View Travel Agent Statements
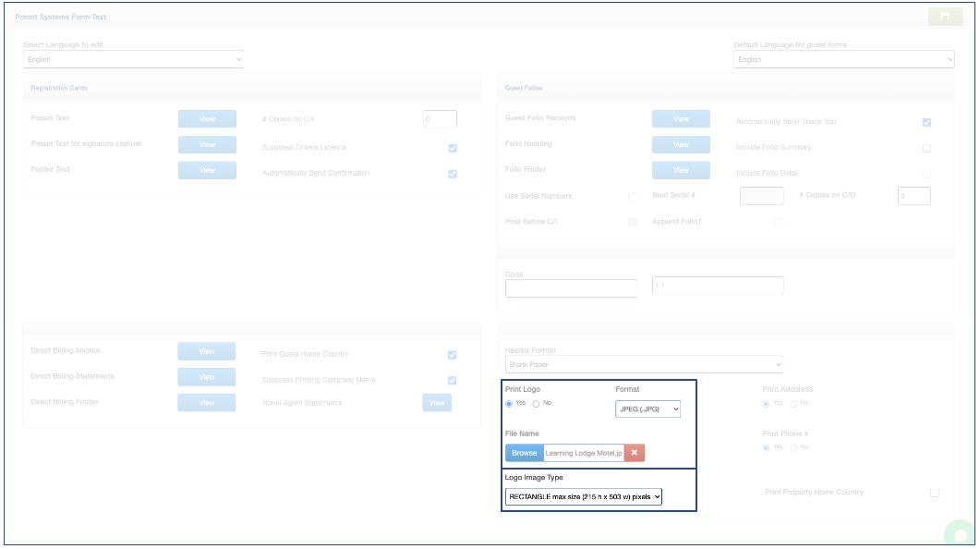980x549 pixels. 437,403
